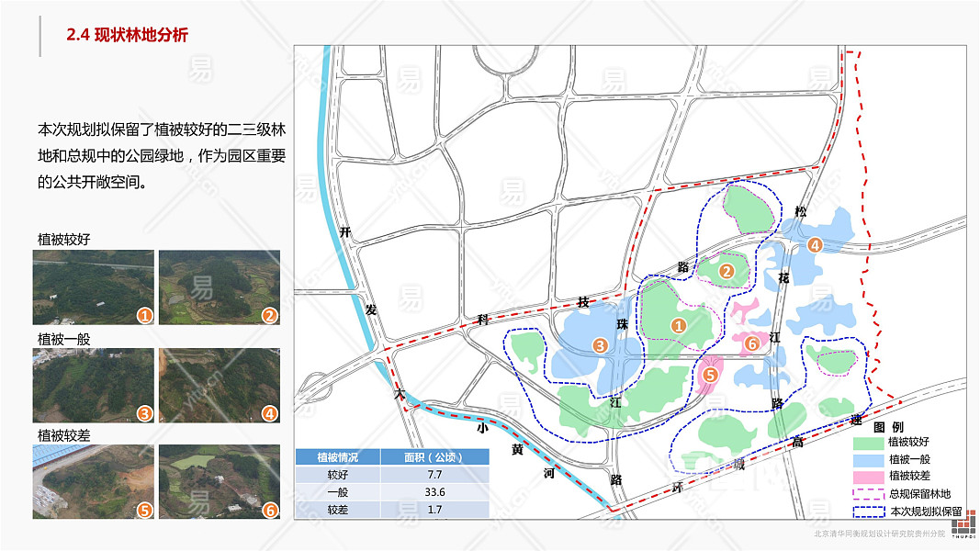Viewport: 980px width, 551px height.
Task: Open aerial photo thumbnail numbered 6
Action: [x=220, y=481]
